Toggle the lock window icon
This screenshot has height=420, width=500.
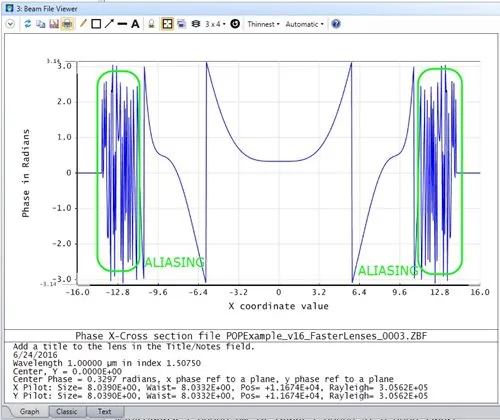pos(151,24)
